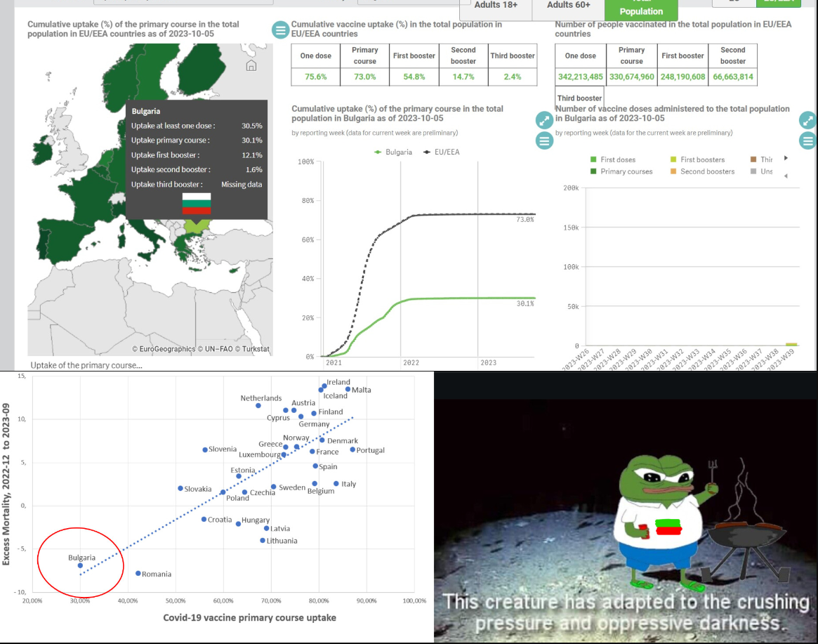The width and height of the screenshot is (818, 644).
Task: Expand the vaccine doses administered chart to fullscreen
Action: pos(807,120)
